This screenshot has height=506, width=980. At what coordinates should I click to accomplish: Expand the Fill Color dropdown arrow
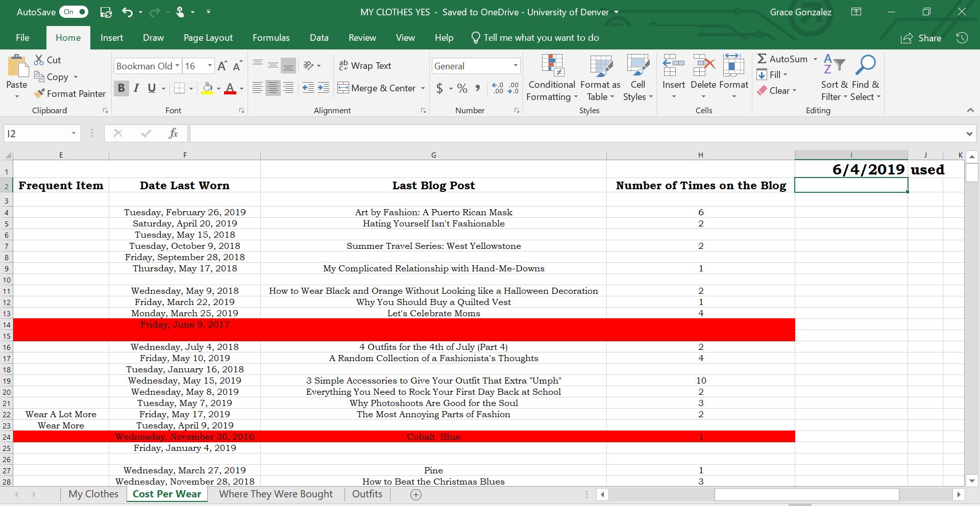pyautogui.click(x=218, y=88)
